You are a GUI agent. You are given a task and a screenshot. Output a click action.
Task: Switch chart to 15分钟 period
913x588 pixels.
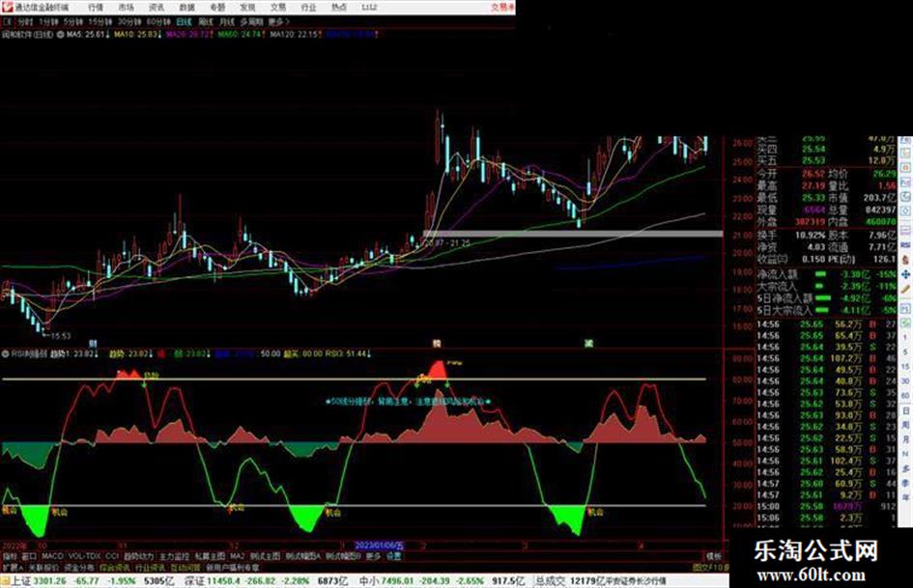tap(100, 21)
